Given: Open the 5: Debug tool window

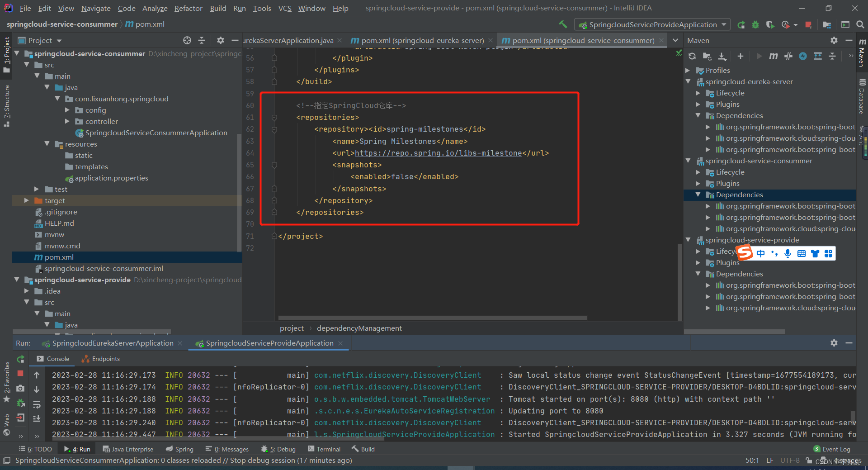Looking at the screenshot, I should [278, 449].
